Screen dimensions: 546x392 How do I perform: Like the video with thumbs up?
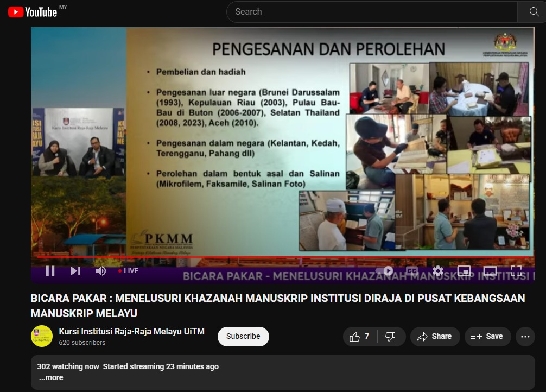[359, 337]
